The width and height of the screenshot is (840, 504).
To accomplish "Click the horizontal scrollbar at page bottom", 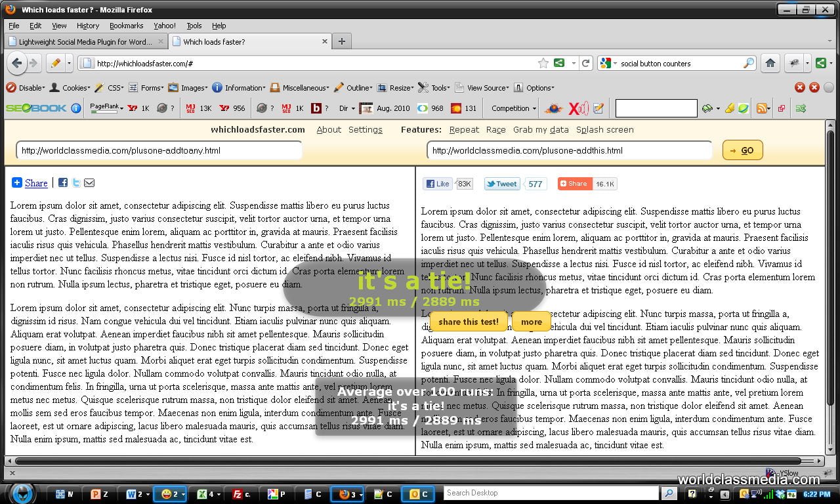I will [x=407, y=461].
